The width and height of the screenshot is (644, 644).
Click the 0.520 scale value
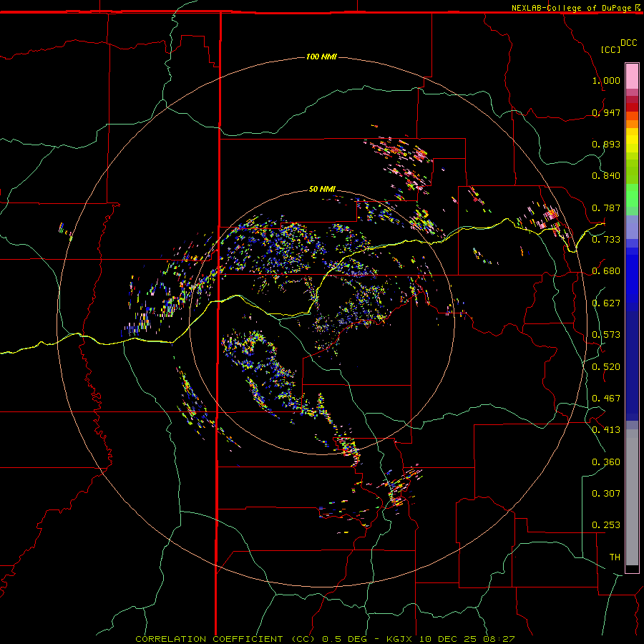point(606,367)
